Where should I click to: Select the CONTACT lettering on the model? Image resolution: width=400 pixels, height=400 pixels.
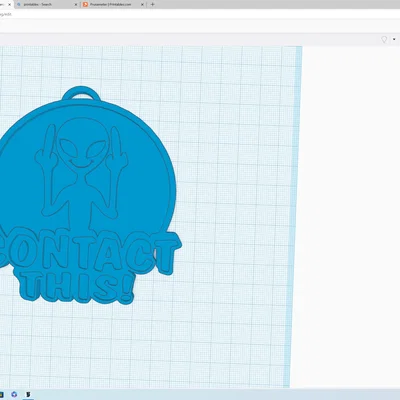pyautogui.click(x=90, y=251)
